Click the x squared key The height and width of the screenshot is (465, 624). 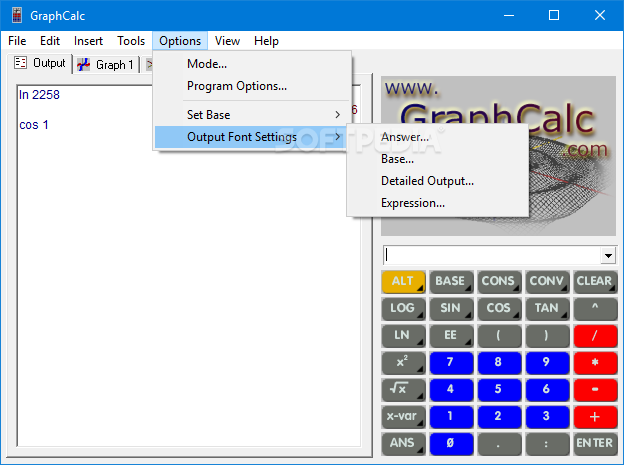point(403,363)
